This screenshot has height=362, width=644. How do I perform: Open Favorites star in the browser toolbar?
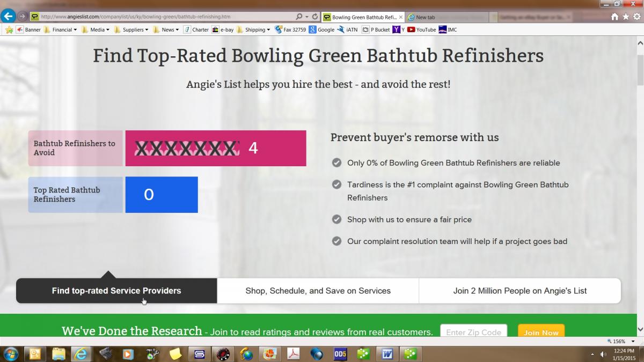(625, 17)
